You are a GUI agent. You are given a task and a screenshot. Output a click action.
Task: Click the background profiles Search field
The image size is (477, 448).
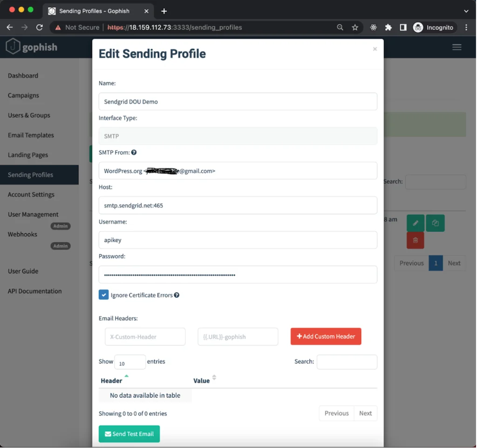click(436, 182)
